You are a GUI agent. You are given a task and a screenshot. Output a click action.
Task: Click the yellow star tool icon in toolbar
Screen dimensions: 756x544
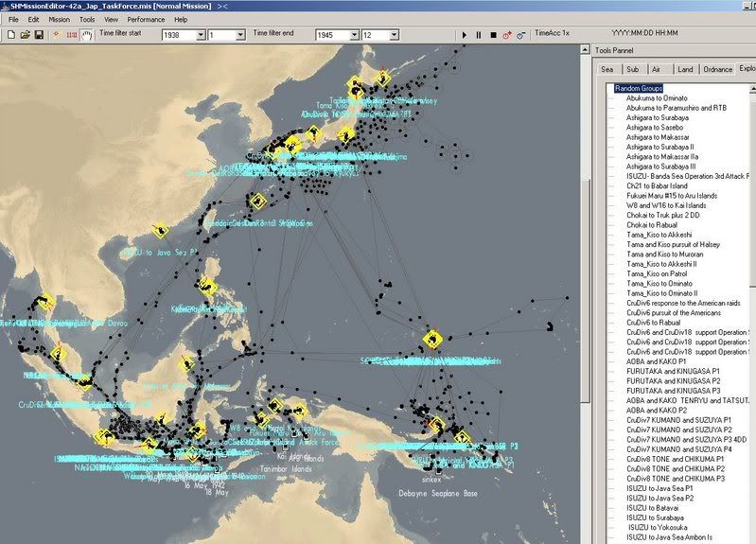(57, 35)
